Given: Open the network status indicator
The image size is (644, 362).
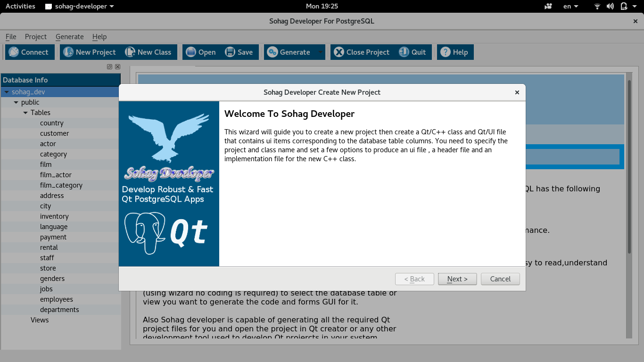Looking at the screenshot, I should click(x=597, y=6).
